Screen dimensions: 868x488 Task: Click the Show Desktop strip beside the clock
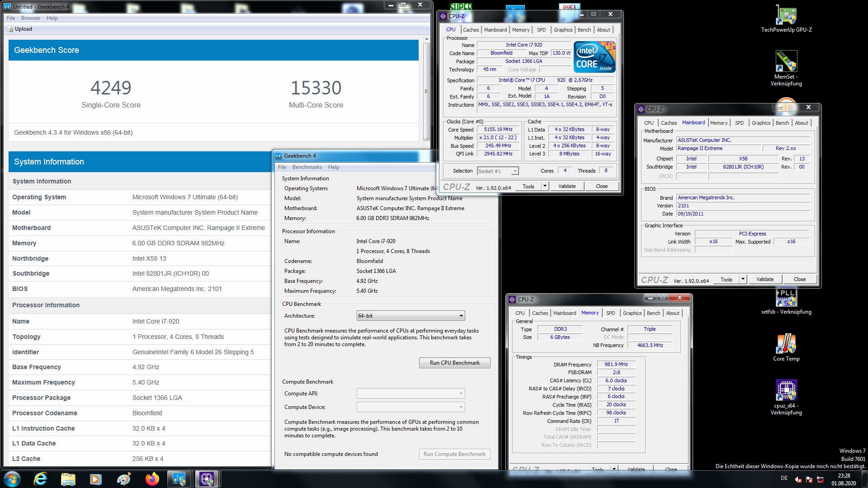(x=864, y=479)
